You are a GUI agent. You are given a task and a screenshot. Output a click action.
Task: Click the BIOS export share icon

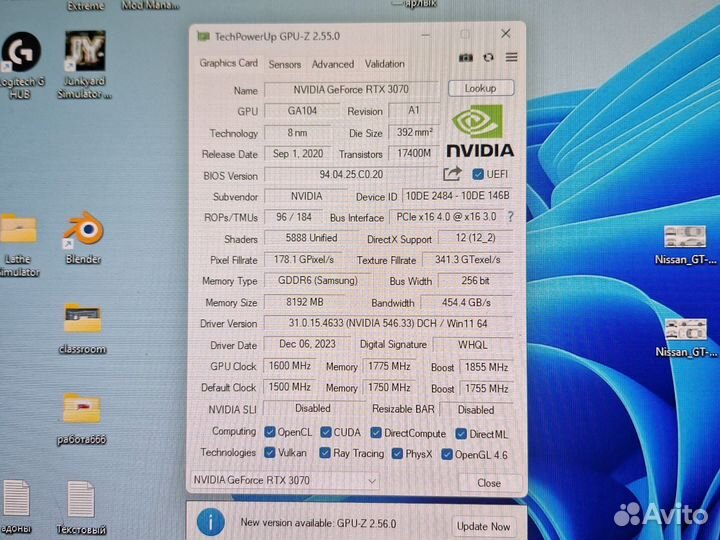click(452, 174)
